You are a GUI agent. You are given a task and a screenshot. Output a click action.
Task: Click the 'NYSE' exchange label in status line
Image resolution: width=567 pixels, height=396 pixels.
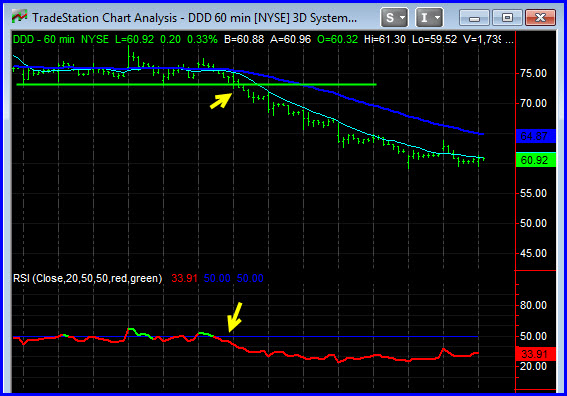(95, 39)
